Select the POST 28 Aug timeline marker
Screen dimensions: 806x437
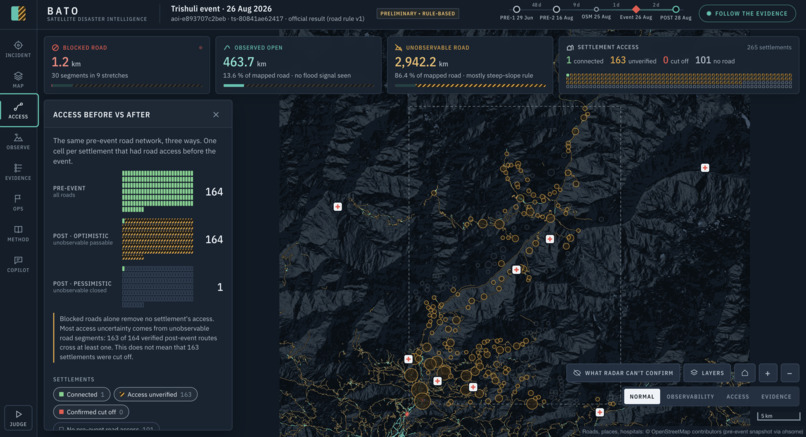[675, 9]
